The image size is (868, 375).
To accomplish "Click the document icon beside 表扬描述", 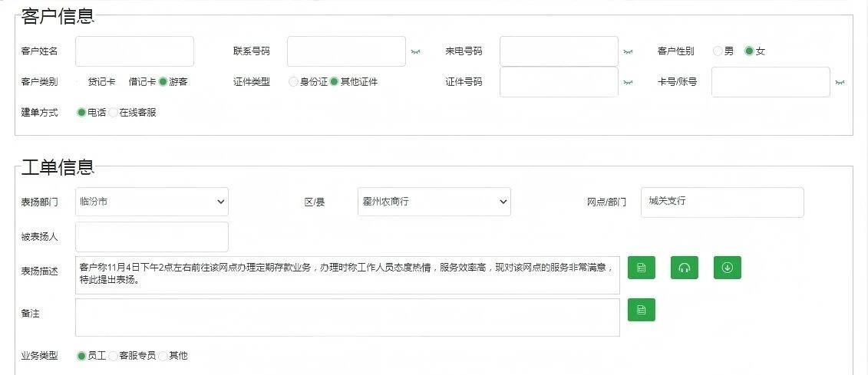I will click(x=642, y=268).
